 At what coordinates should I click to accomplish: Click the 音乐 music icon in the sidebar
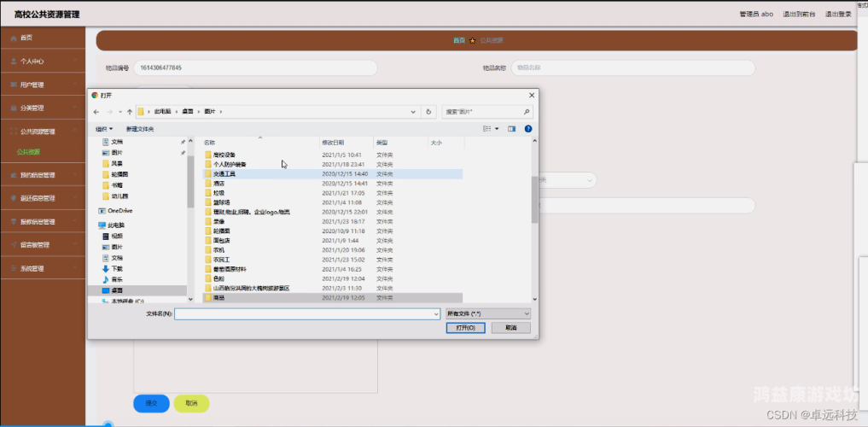click(x=106, y=279)
